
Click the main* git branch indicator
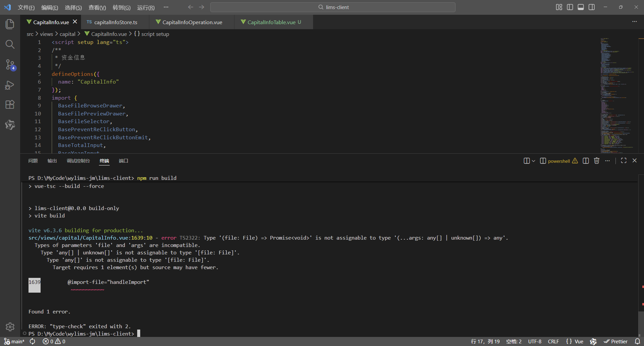14,341
